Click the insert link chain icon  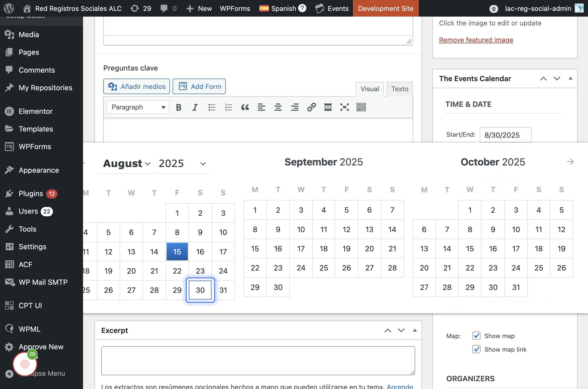click(311, 107)
